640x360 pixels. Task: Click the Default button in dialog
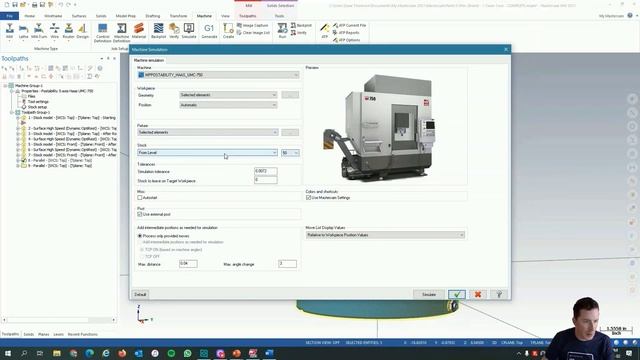(x=140, y=294)
